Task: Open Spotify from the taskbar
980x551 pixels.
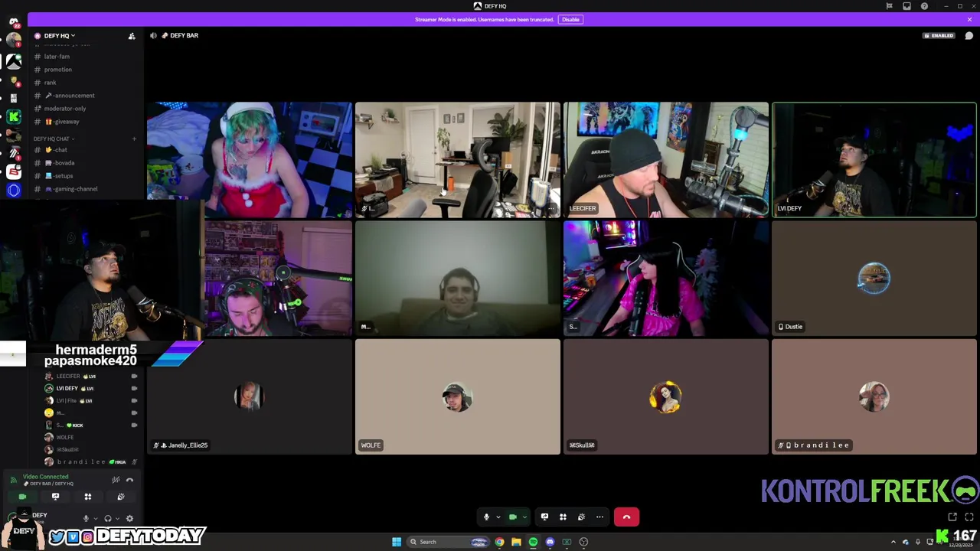Action: [x=533, y=542]
